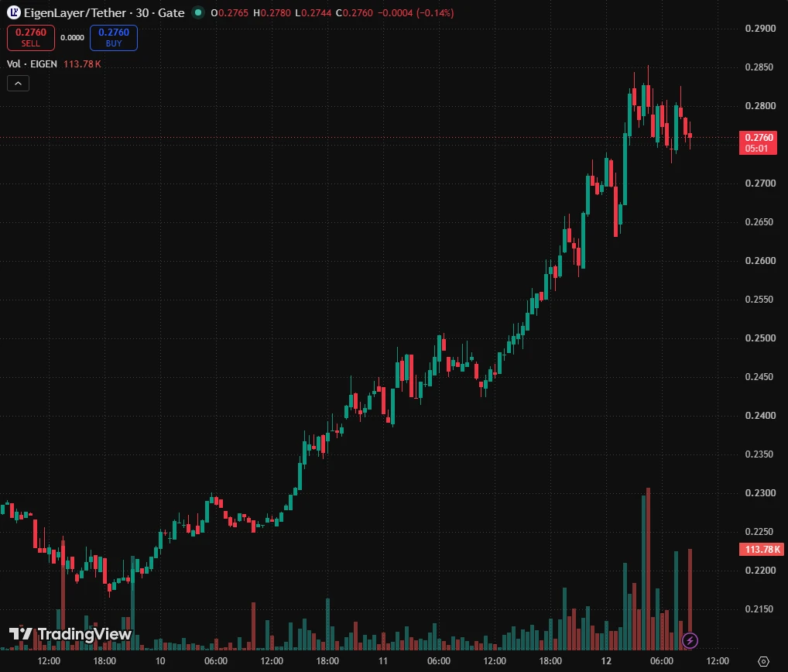The width and height of the screenshot is (788, 672).
Task: Click the date label 11 on the time axis
Action: coord(383,661)
